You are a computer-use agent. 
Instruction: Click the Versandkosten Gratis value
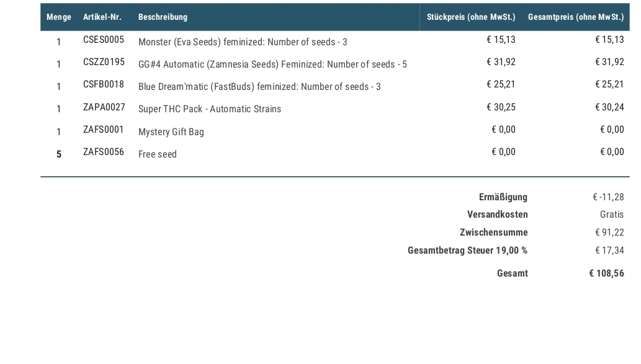coord(612,215)
